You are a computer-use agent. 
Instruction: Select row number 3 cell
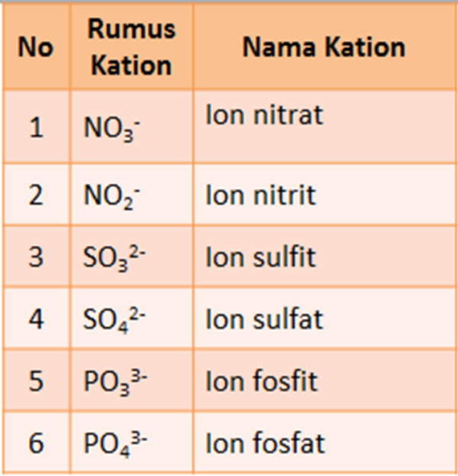pos(36,256)
